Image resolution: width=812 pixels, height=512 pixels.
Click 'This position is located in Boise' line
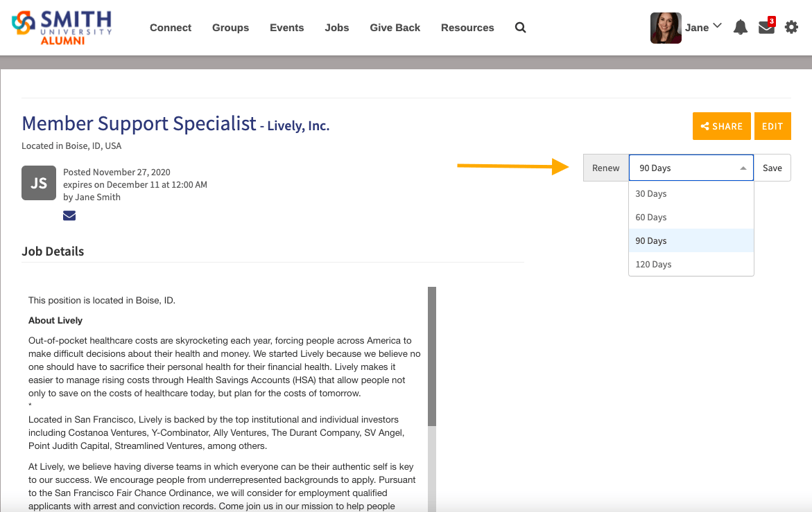pos(102,301)
